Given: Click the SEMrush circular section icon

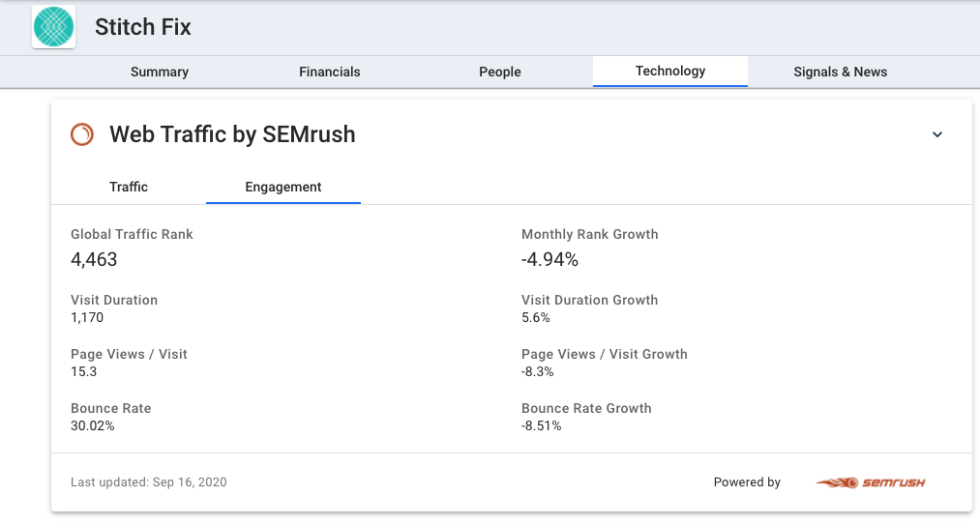Looking at the screenshot, I should 82,134.
